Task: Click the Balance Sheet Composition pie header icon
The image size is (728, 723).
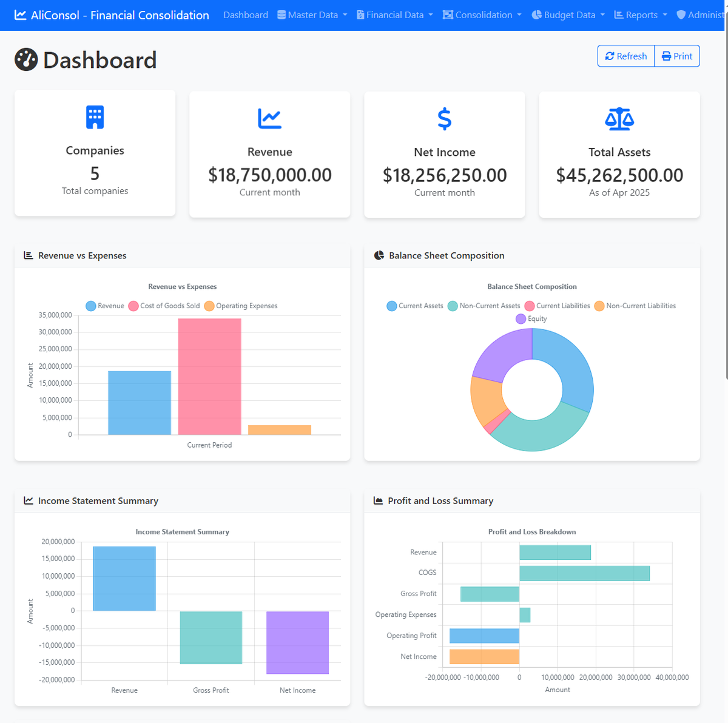Action: [379, 255]
